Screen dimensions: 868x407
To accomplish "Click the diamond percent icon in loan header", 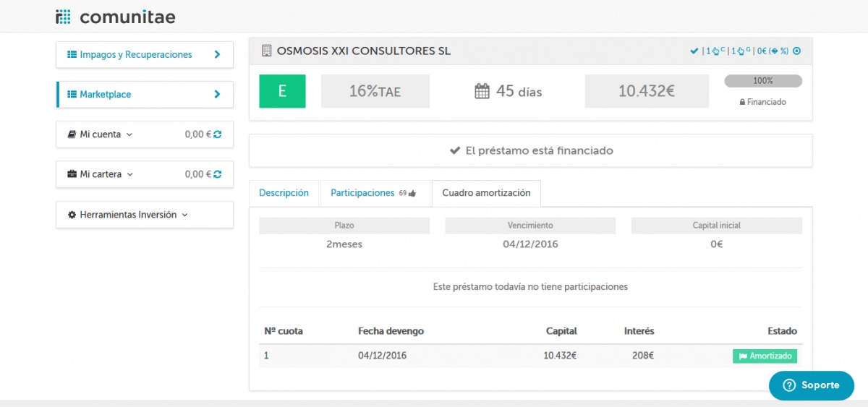I will (773, 51).
